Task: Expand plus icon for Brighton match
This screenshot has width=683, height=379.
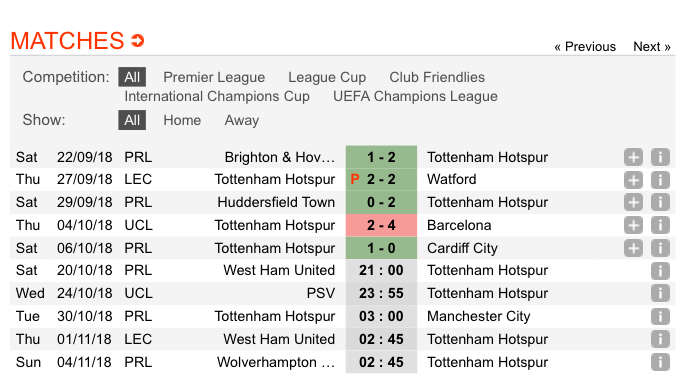Action: pos(633,157)
